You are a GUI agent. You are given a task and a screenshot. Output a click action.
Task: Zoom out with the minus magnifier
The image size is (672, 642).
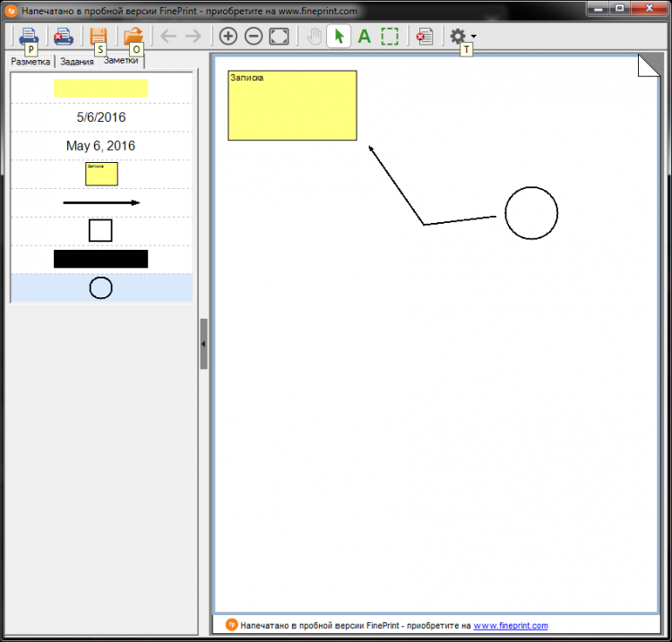pyautogui.click(x=254, y=36)
